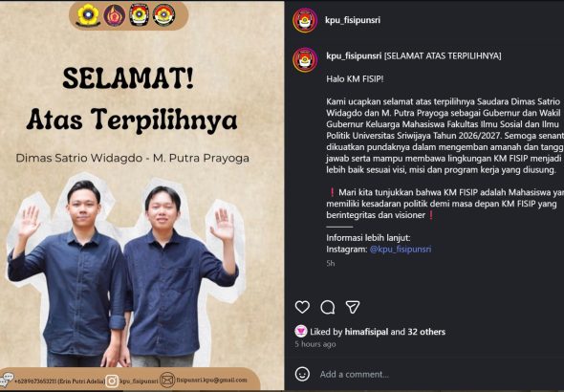Image resolution: width=564 pixels, height=392 pixels.
Task: Open the emoji picker smiley icon
Action: click(x=302, y=374)
